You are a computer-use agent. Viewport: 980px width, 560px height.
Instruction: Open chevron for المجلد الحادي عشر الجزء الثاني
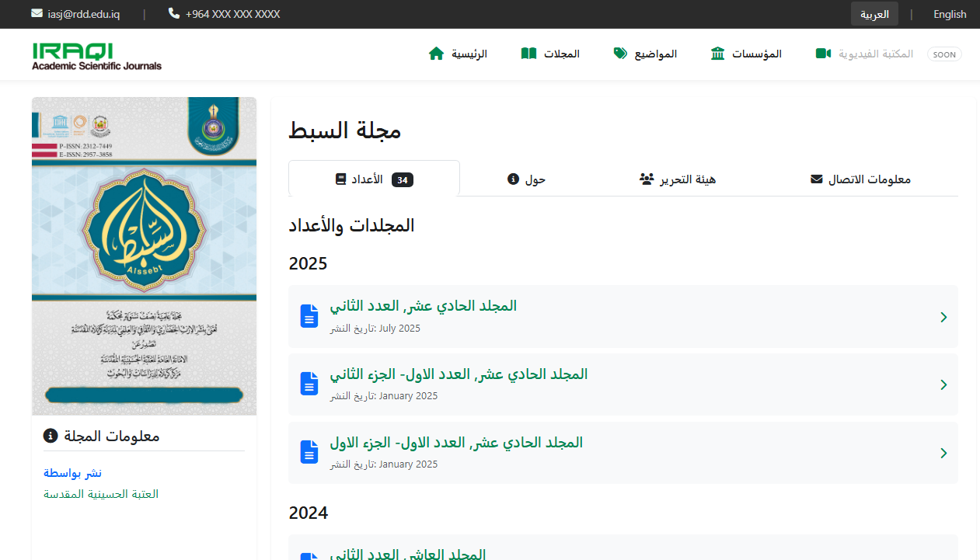(x=943, y=384)
